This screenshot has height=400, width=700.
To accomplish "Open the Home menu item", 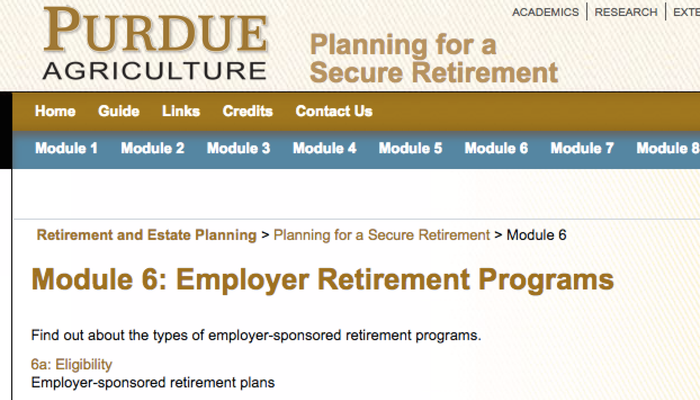I will [x=55, y=111].
